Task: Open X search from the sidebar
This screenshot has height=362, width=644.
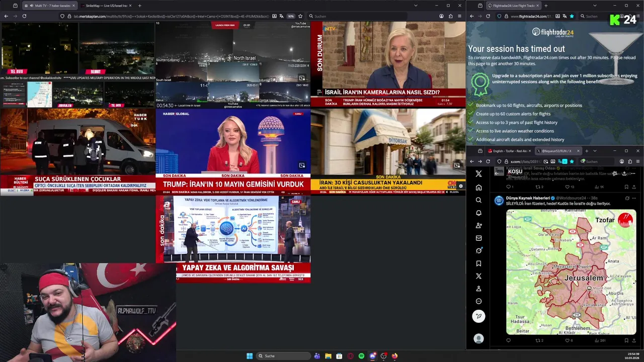Action: [x=478, y=200]
